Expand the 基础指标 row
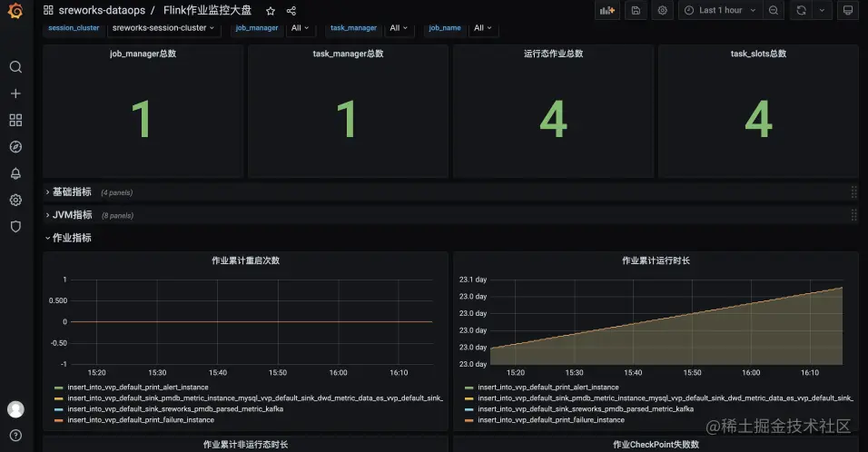This screenshot has width=868, height=452. 72,192
